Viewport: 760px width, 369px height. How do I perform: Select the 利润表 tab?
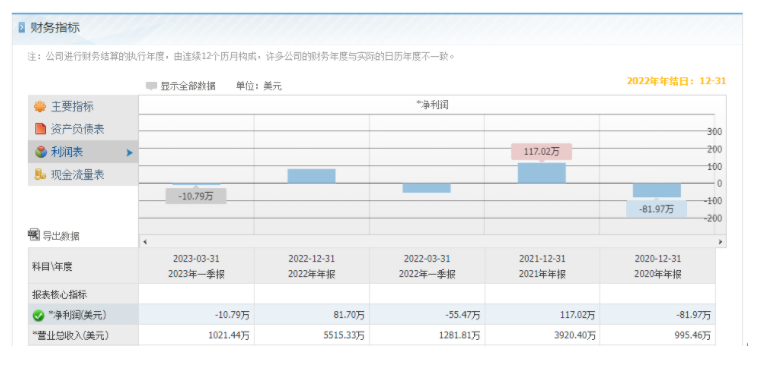[x=83, y=152]
